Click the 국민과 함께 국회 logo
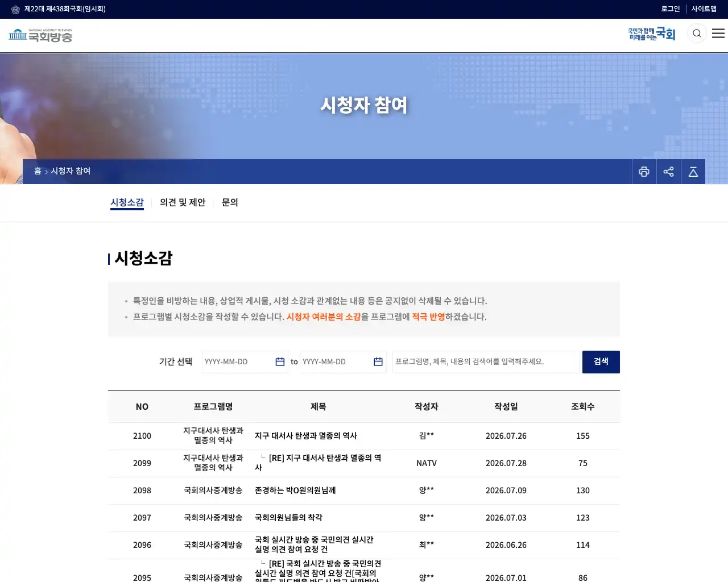This screenshot has width=728, height=582. (x=651, y=34)
